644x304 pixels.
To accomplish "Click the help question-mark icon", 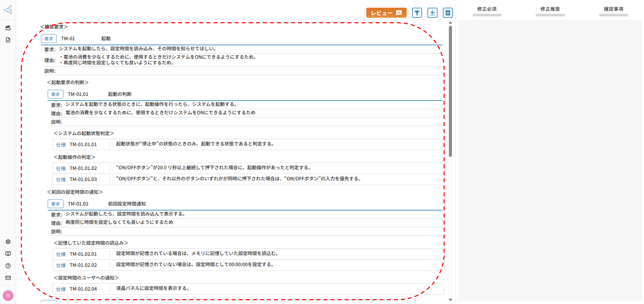I will click(8, 266).
